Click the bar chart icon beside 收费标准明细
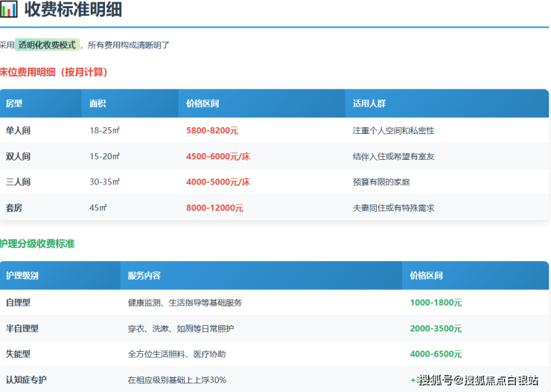The height and width of the screenshot is (392, 551). coord(8,10)
